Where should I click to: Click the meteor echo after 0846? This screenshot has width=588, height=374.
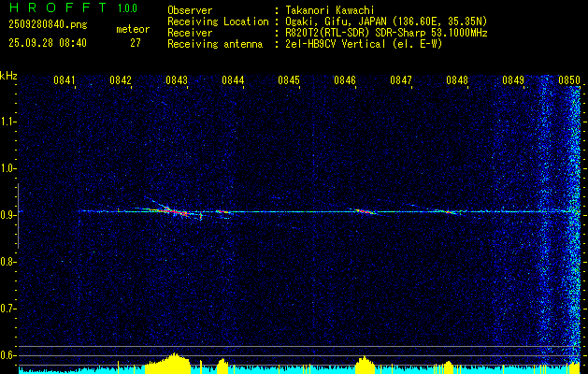(364, 211)
